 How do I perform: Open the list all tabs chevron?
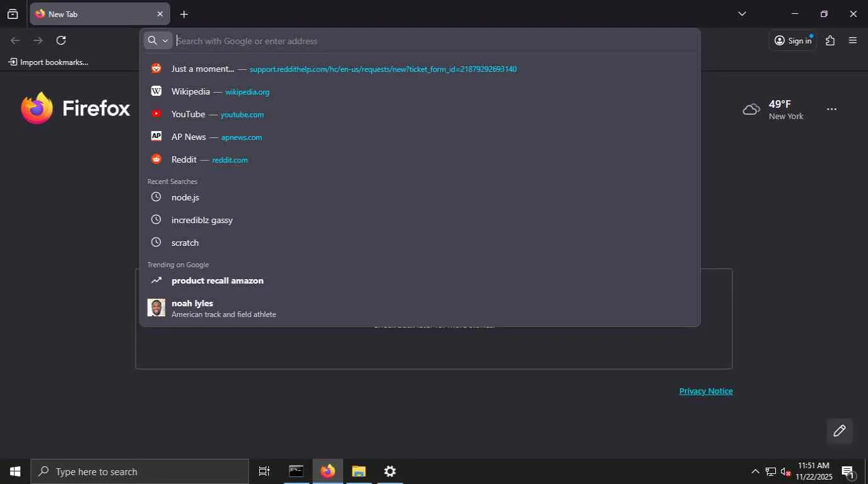(x=742, y=14)
